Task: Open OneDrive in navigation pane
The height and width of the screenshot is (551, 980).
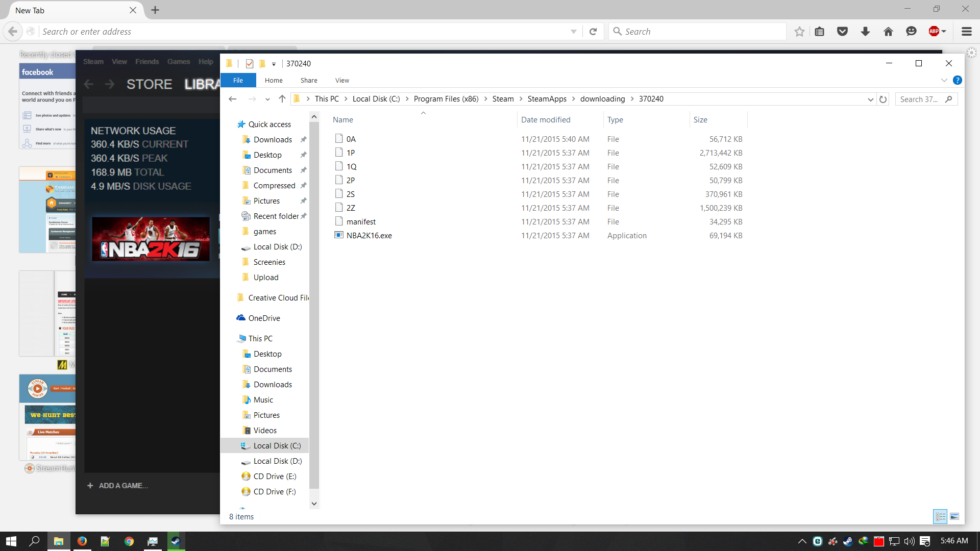Action: (x=264, y=318)
